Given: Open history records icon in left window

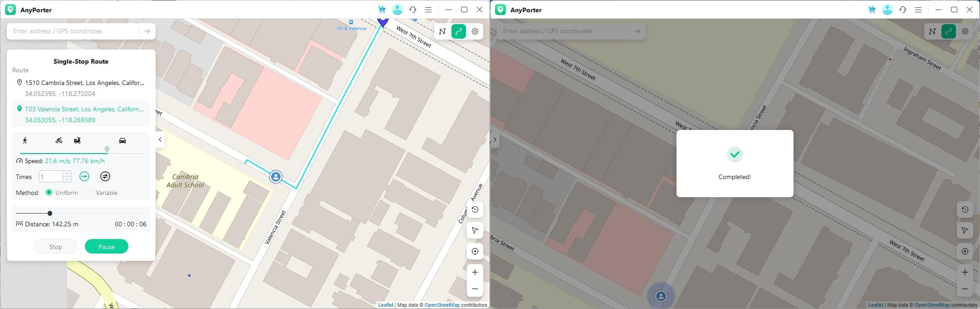Looking at the screenshot, I should (475, 209).
